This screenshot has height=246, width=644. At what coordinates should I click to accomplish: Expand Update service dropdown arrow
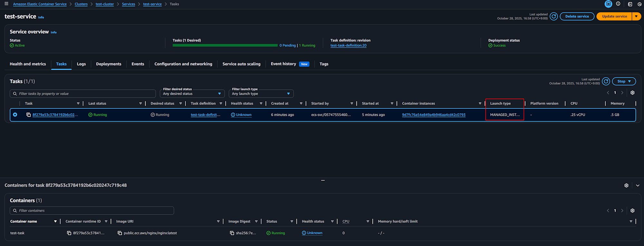636,16
